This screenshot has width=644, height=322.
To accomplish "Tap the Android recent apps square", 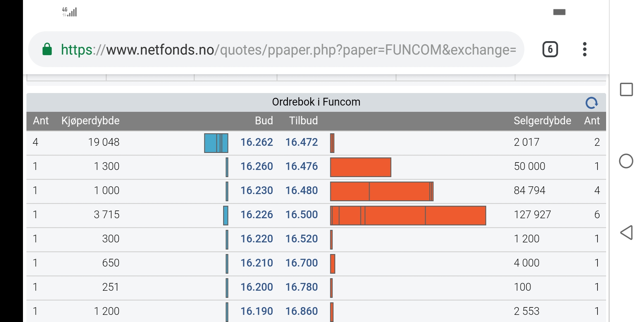I will coord(626,89).
